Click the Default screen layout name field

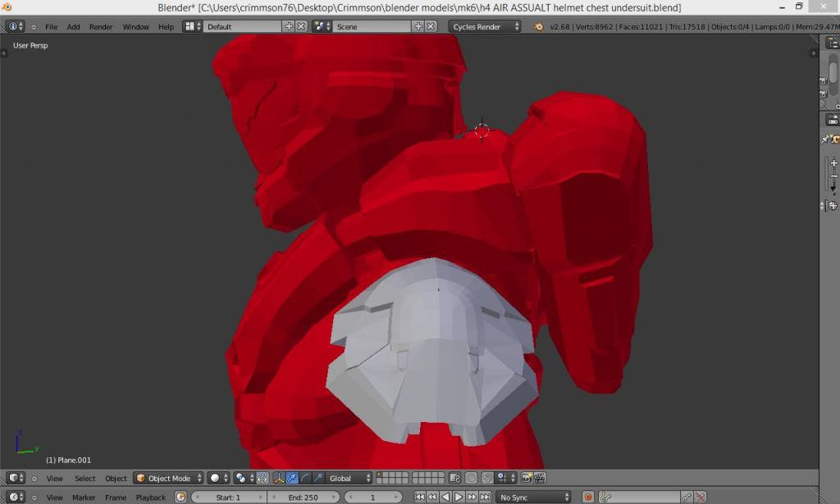(x=242, y=26)
